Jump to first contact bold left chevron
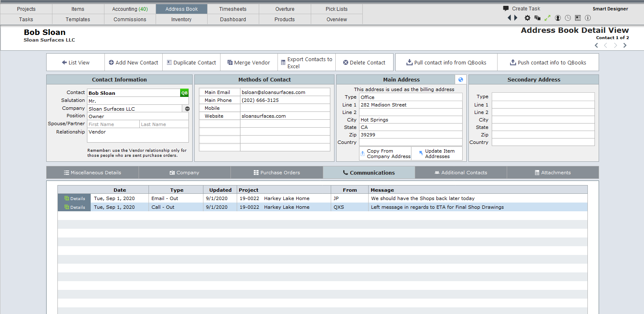The width and height of the screenshot is (644, 314). coord(596,45)
